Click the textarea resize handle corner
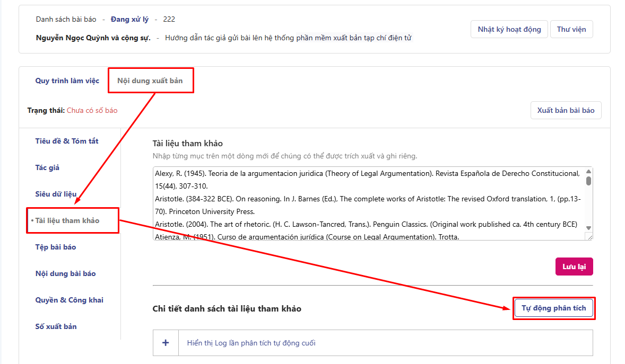The width and height of the screenshot is (625, 364). coord(589,237)
